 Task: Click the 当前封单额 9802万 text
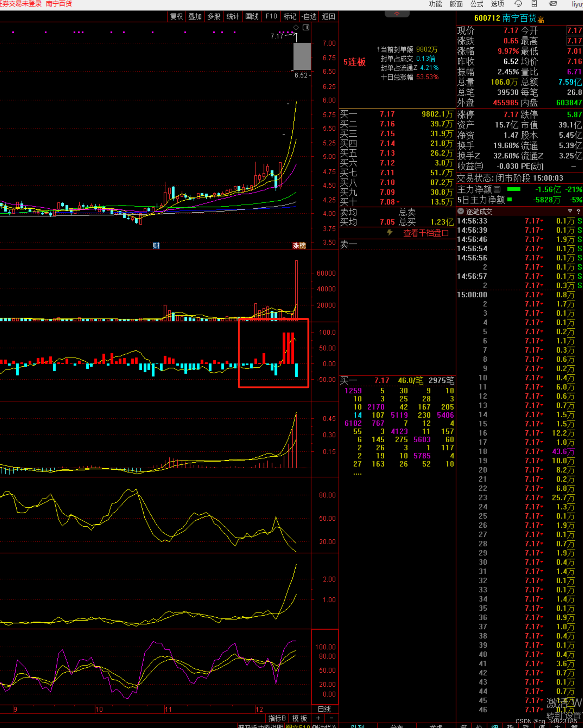point(409,49)
